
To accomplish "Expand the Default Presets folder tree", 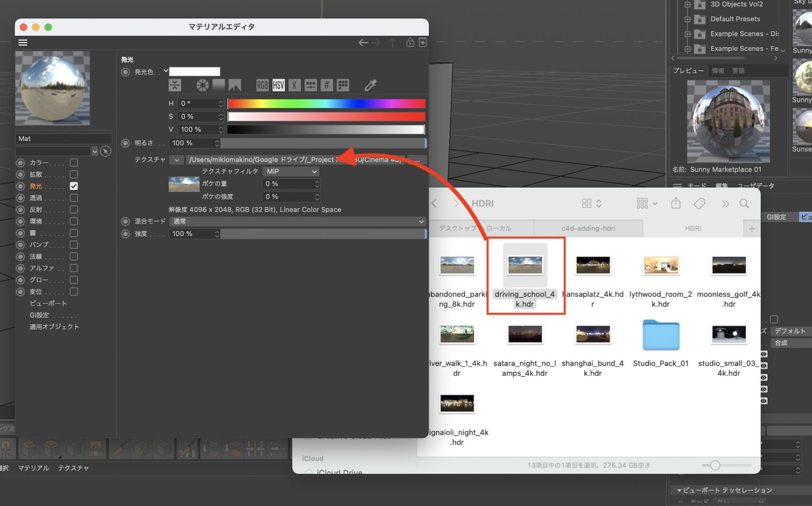I will pos(687,19).
